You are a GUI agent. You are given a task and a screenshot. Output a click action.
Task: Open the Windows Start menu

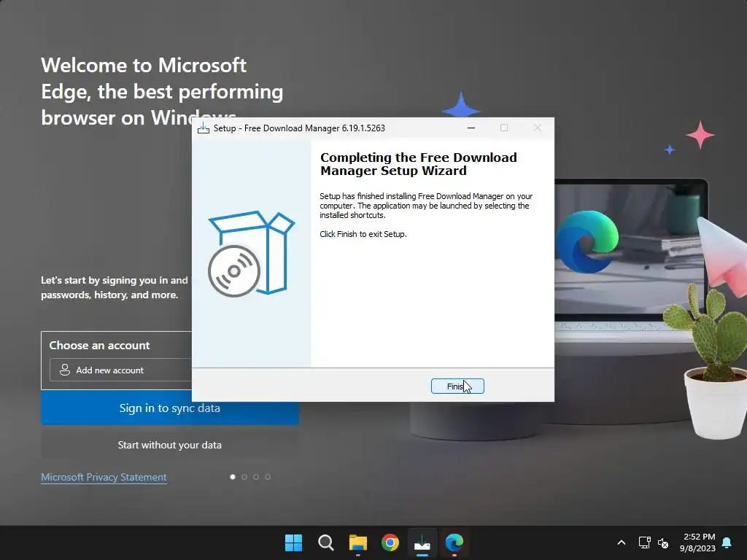pos(293,542)
